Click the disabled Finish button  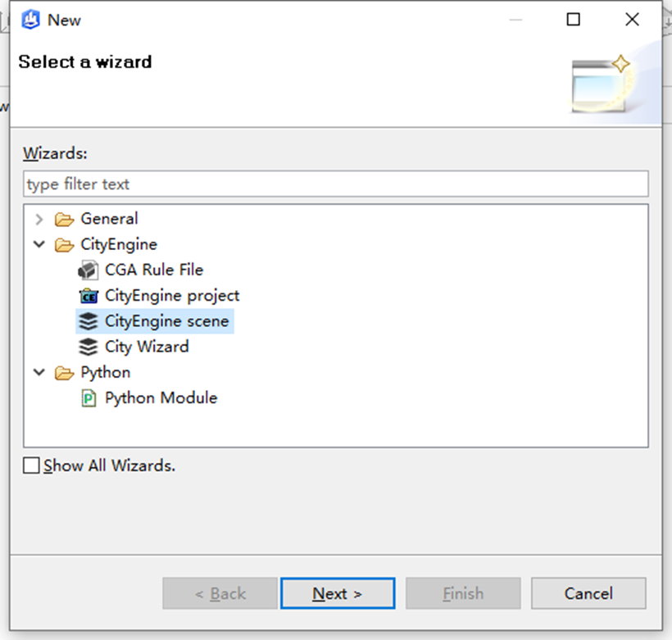(x=463, y=593)
